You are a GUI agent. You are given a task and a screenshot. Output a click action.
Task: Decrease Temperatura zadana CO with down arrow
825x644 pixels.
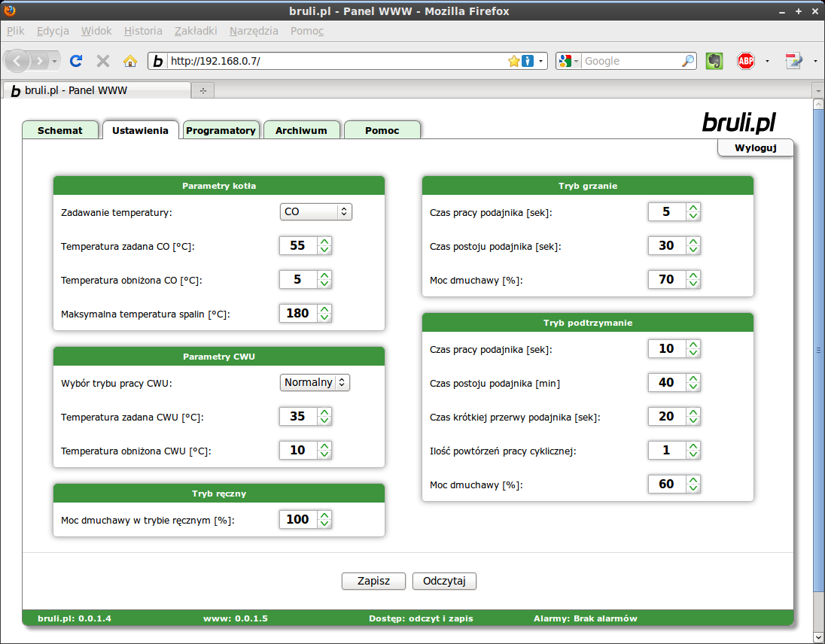tap(324, 251)
